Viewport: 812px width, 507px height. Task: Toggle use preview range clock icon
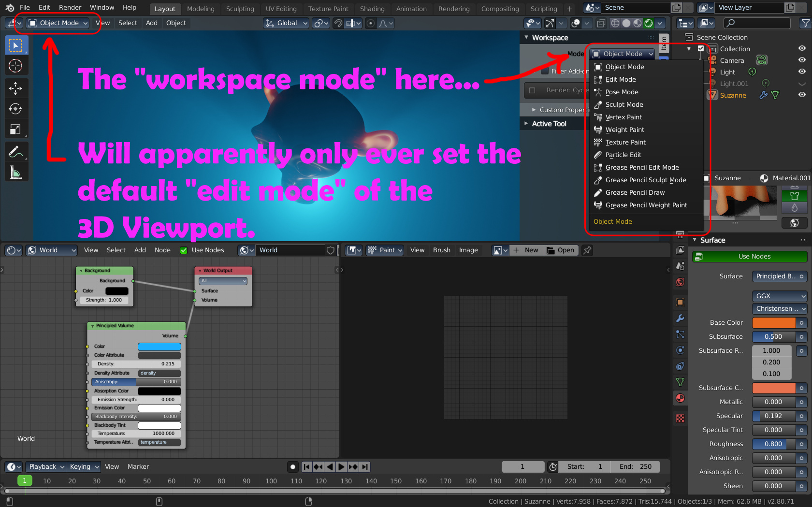click(553, 467)
